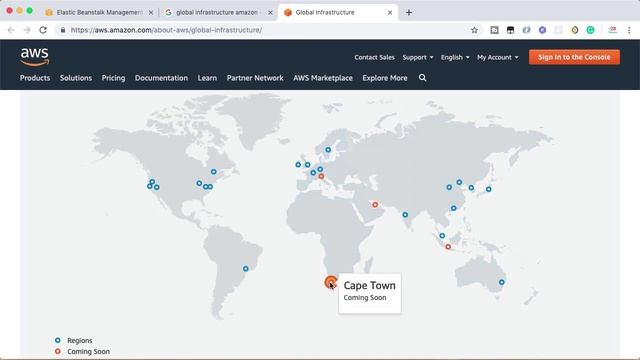The image size is (640, 360).
Task: Select the Jakarta coming-soon marker in Indonesia
Action: (448, 247)
